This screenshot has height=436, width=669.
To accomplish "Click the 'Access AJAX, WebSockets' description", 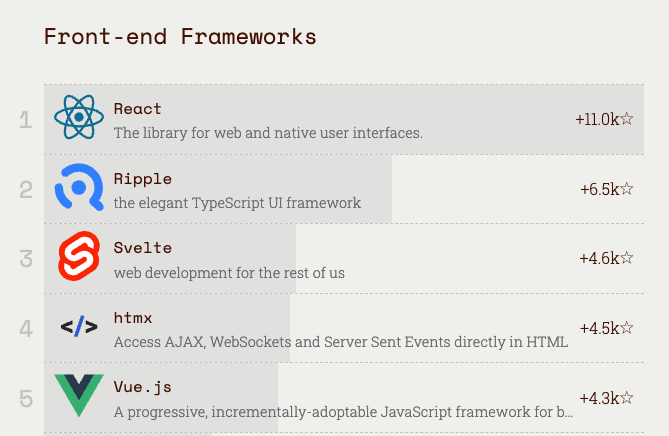I will [x=340, y=342].
